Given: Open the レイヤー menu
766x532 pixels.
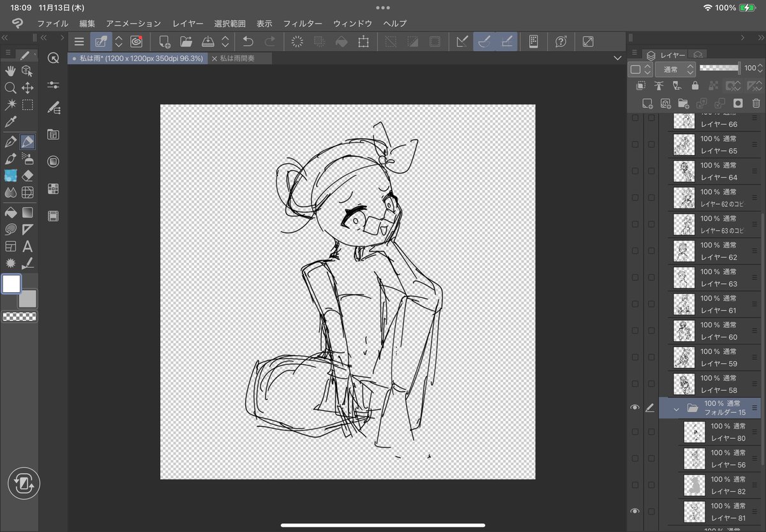Looking at the screenshot, I should tap(188, 24).
